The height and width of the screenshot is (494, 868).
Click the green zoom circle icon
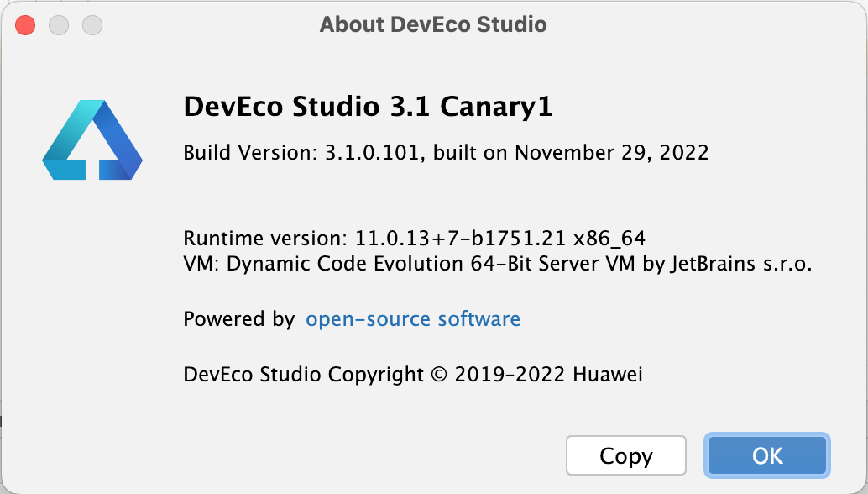pyautogui.click(x=92, y=25)
